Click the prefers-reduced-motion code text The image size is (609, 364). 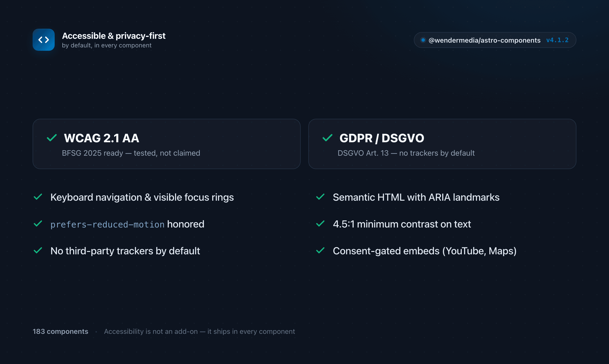[108, 224]
